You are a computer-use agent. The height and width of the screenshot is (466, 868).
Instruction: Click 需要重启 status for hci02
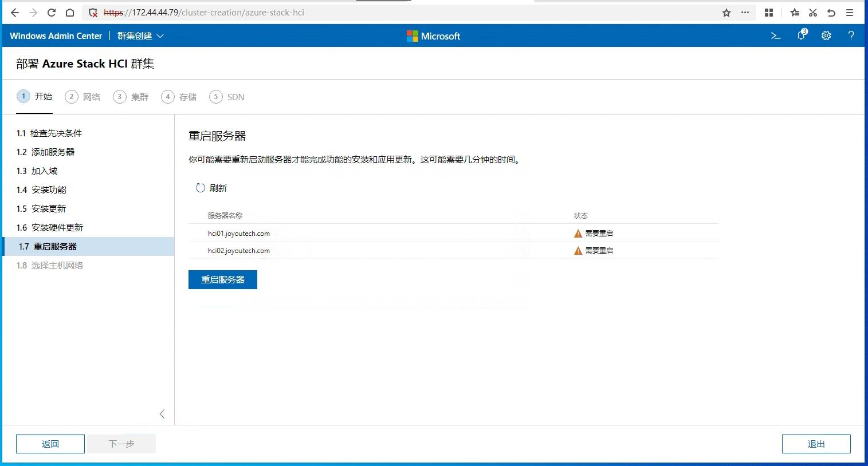coord(599,251)
